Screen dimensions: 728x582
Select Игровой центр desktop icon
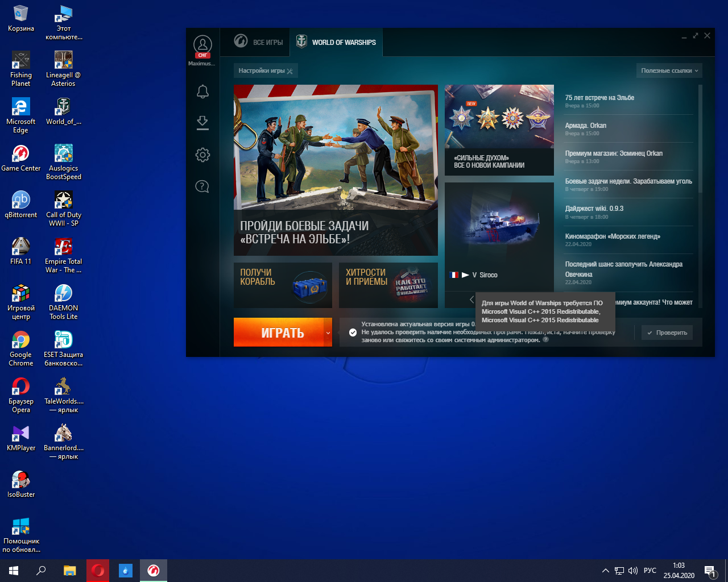tap(21, 302)
